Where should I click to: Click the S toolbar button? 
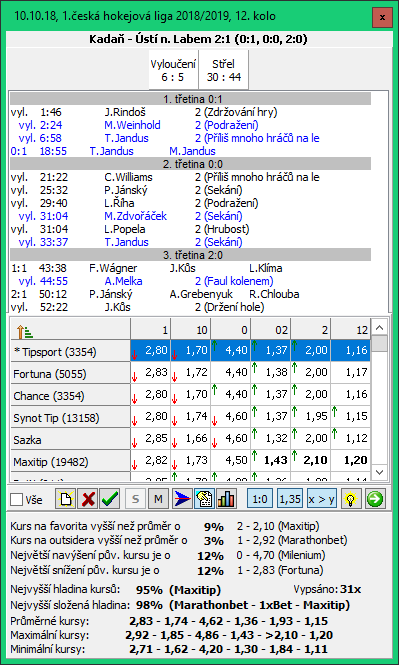[136, 500]
